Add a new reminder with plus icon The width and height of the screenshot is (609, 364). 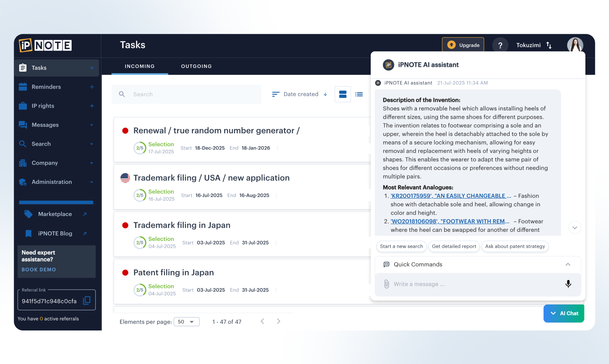pyautogui.click(x=92, y=87)
